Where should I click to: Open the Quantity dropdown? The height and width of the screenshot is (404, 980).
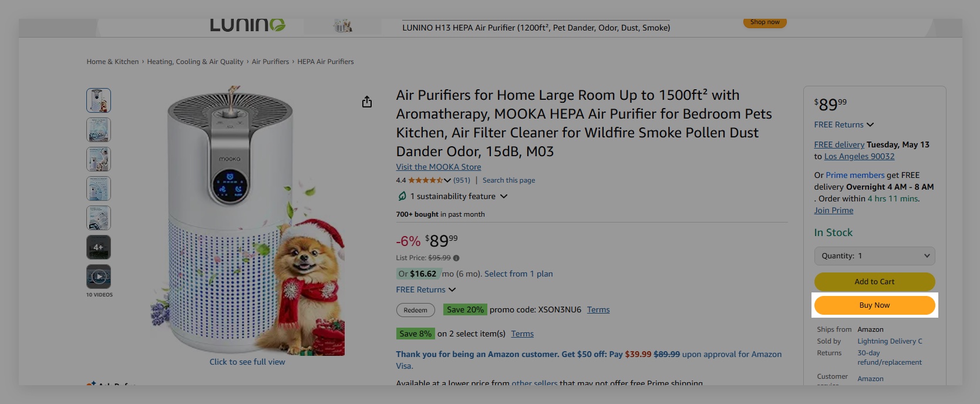click(x=874, y=256)
